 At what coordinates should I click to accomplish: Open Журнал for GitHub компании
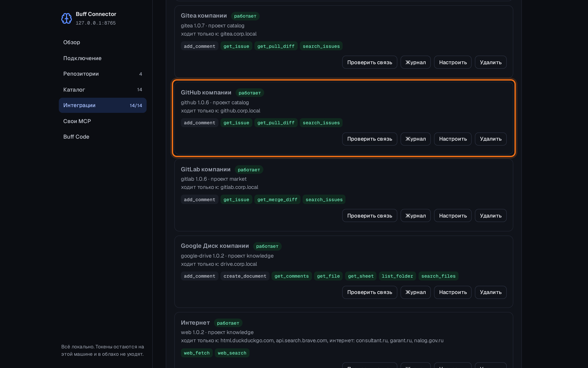pyautogui.click(x=415, y=139)
